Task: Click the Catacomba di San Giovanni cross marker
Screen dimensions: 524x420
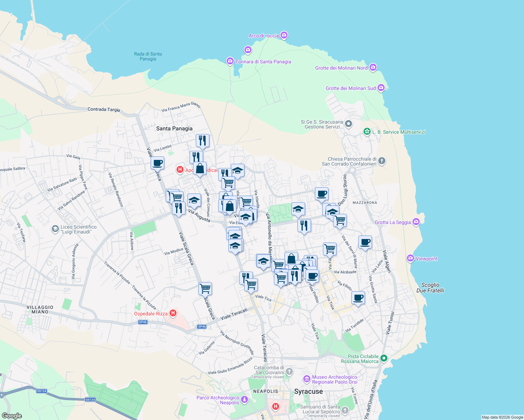Action: click(289, 372)
